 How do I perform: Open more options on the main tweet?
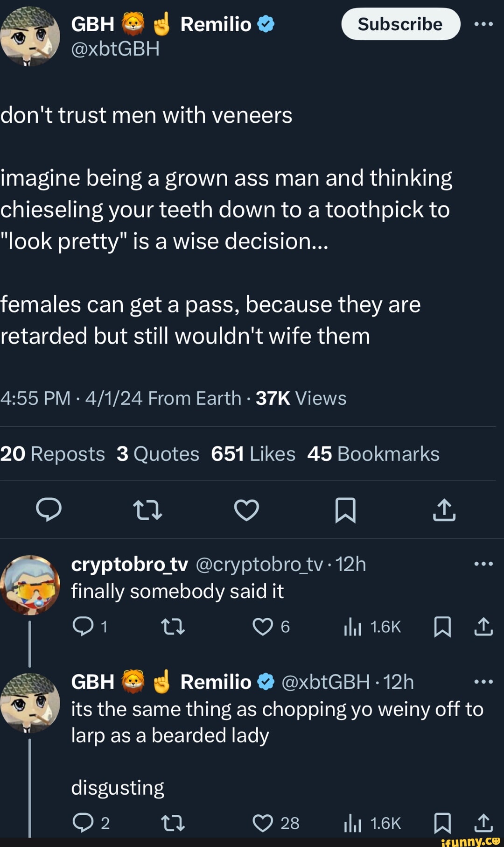coord(484,24)
